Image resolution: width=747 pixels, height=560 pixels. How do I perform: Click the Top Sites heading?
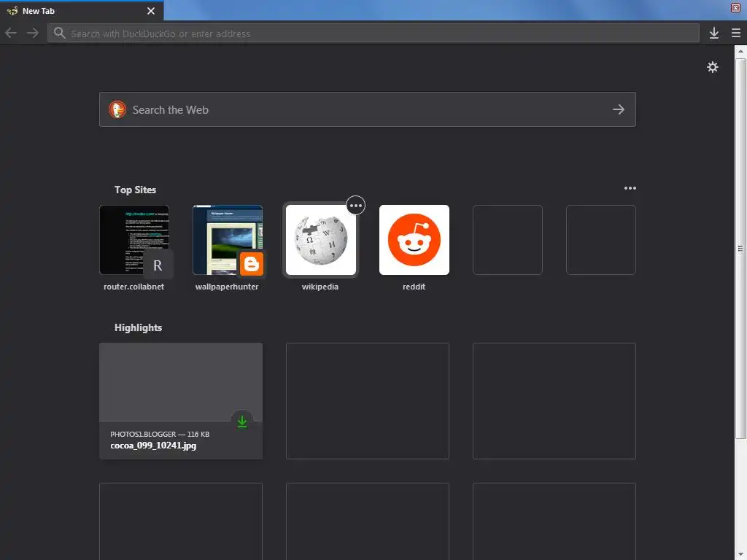[x=135, y=190]
